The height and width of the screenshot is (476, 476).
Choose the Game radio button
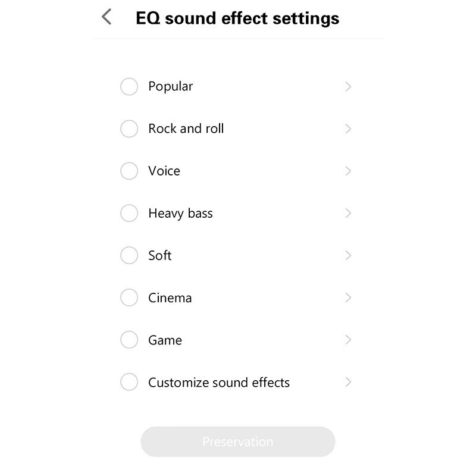click(x=129, y=340)
